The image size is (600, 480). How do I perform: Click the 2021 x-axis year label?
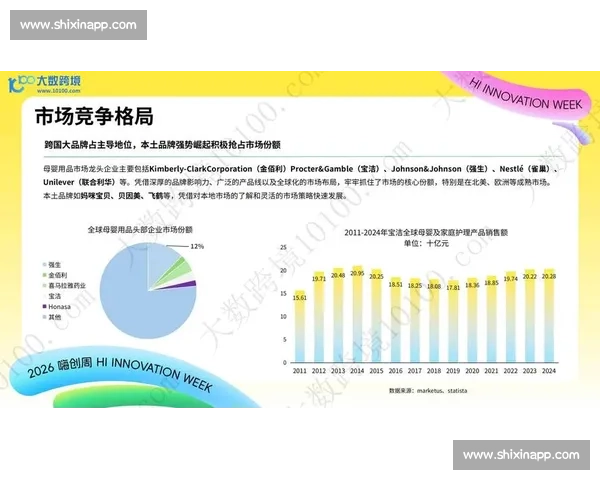coord(491,371)
